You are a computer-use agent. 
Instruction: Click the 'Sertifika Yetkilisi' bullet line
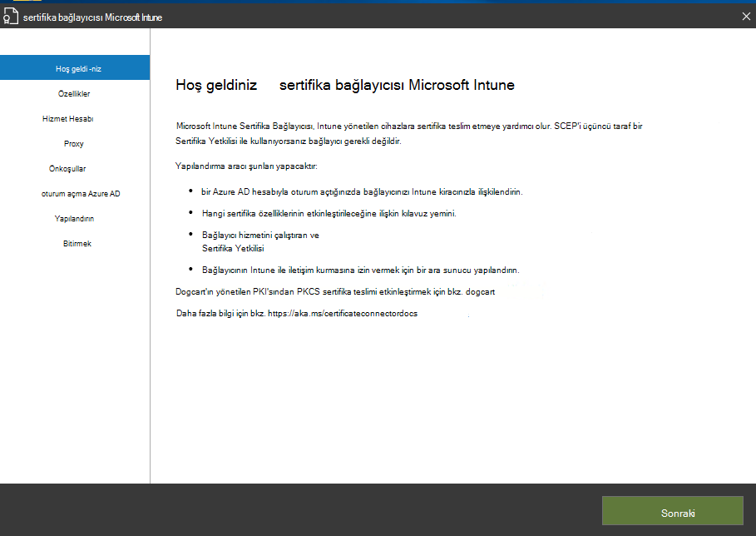coord(233,249)
